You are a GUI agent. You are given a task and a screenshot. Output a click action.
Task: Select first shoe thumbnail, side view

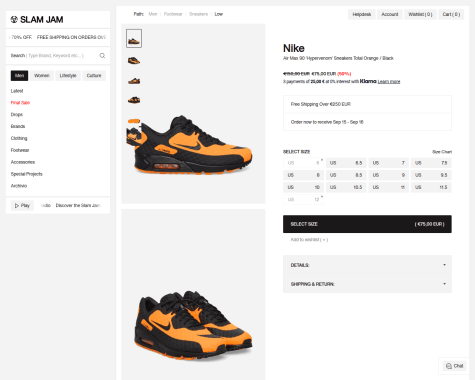134,38
